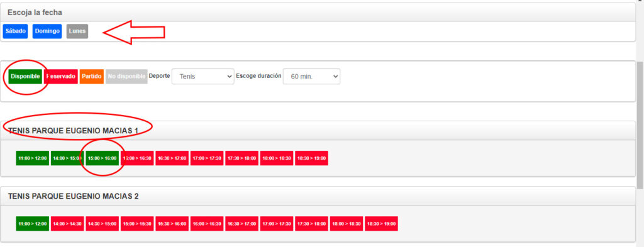Book 15:00 > 16:00 on Eugenio Macias 1
This screenshot has width=644, height=247.
103,158
